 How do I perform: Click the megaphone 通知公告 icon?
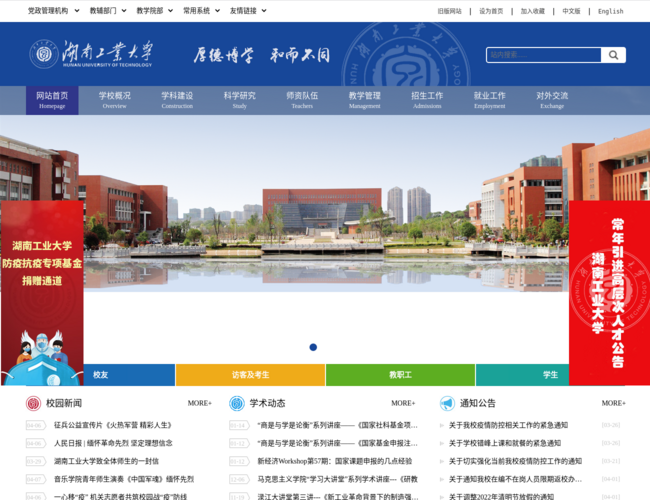[x=447, y=403]
